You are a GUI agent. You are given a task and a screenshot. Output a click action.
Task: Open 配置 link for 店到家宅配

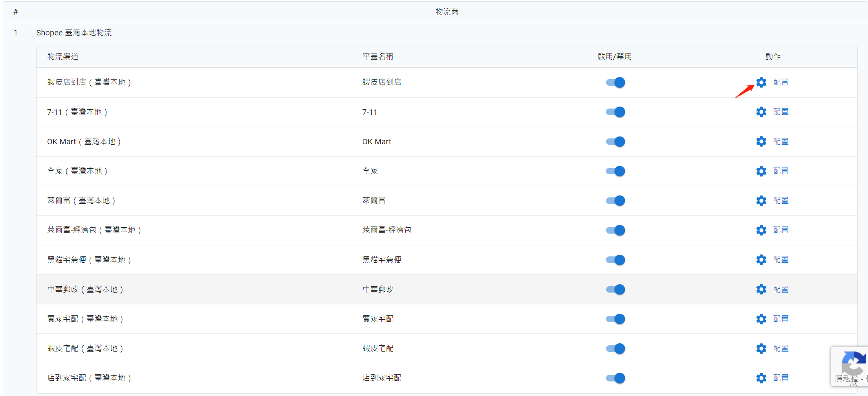click(781, 378)
